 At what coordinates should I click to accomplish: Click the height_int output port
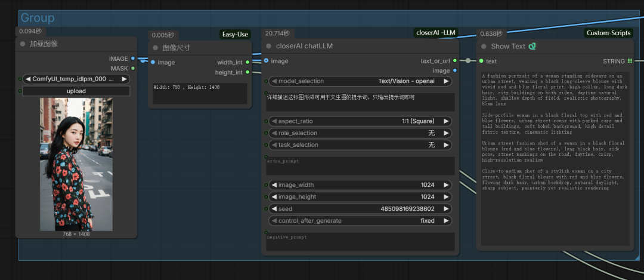pyautogui.click(x=247, y=72)
